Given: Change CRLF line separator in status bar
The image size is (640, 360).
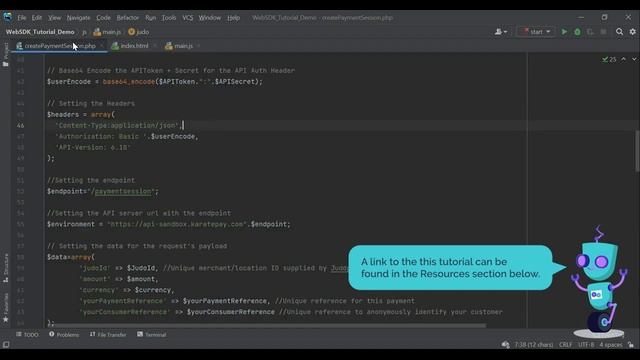Looking at the screenshot, I should pos(565,345).
